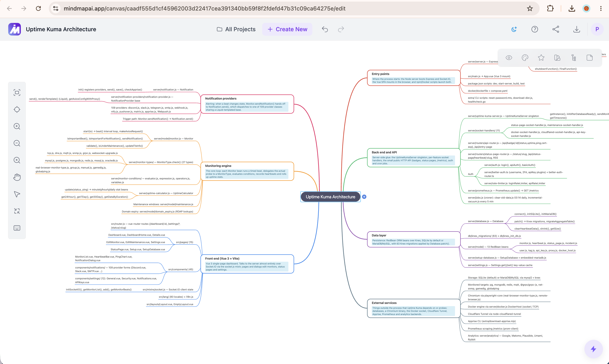Open the Chrome three-dot menu
The width and height of the screenshot is (609, 364).
601,9
